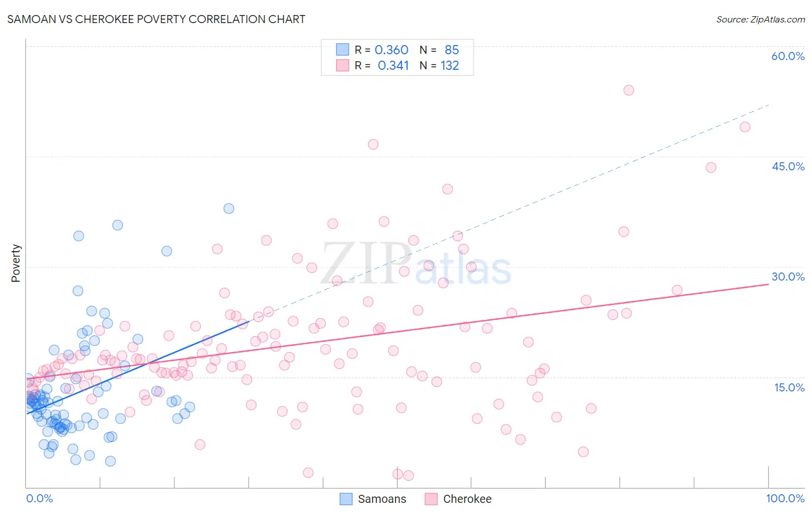Viewport: 812px width, 515px height.
Task: Click the blue swatch beside R = 0.360
Action: click(x=342, y=50)
